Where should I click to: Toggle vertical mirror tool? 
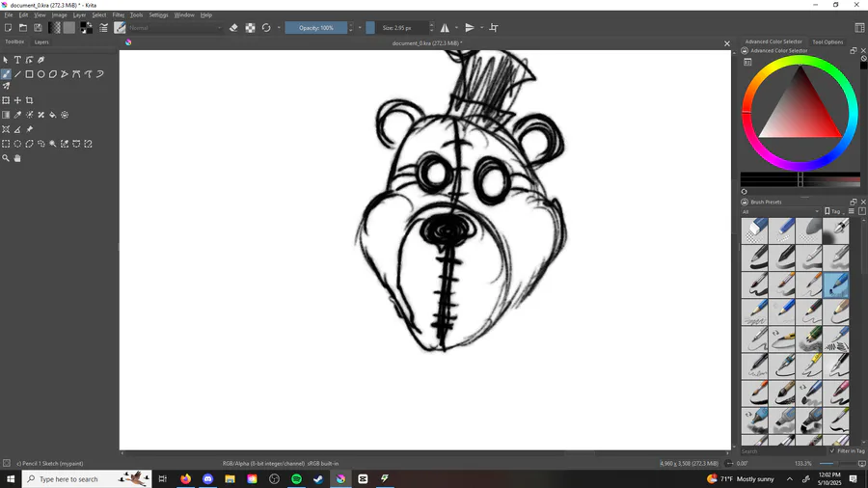pos(470,28)
